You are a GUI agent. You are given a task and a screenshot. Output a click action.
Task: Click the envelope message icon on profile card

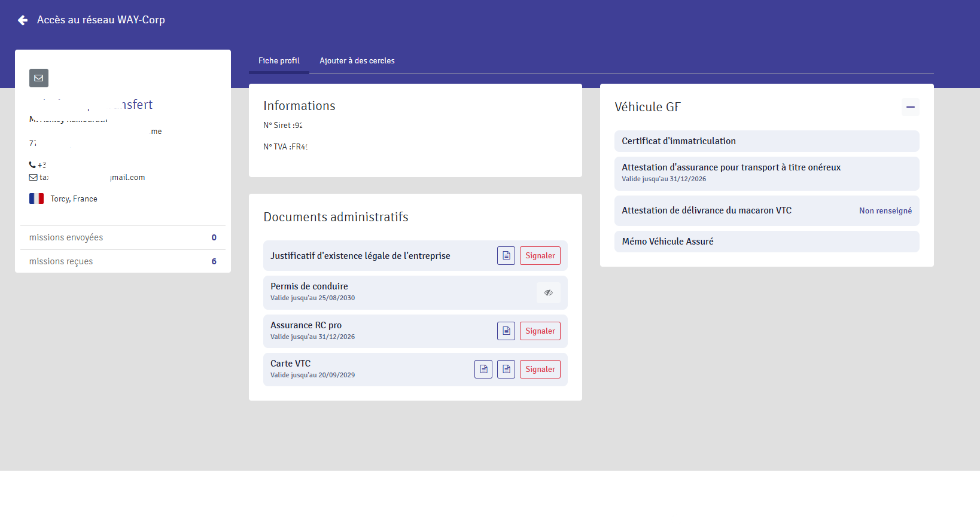coord(39,78)
